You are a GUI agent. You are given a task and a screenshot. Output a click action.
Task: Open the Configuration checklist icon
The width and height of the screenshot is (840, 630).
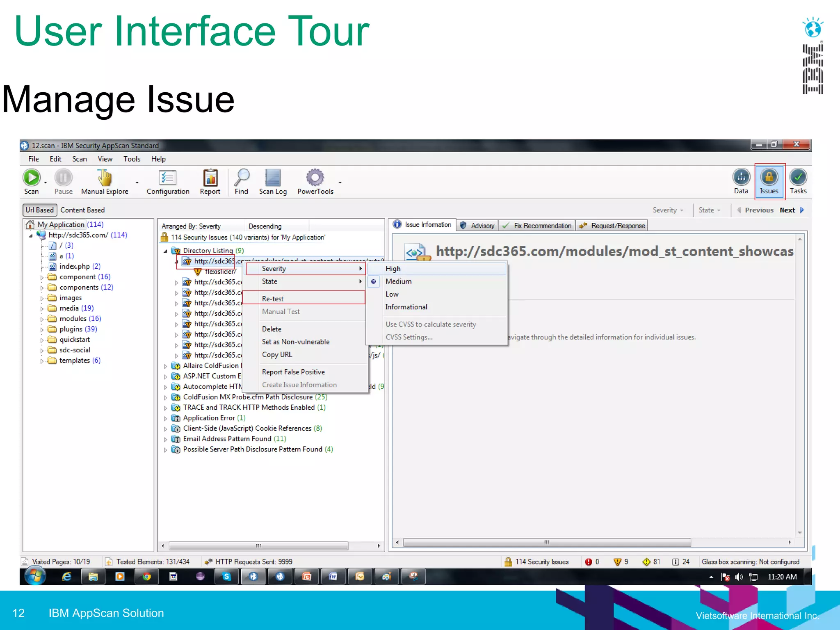coord(168,178)
